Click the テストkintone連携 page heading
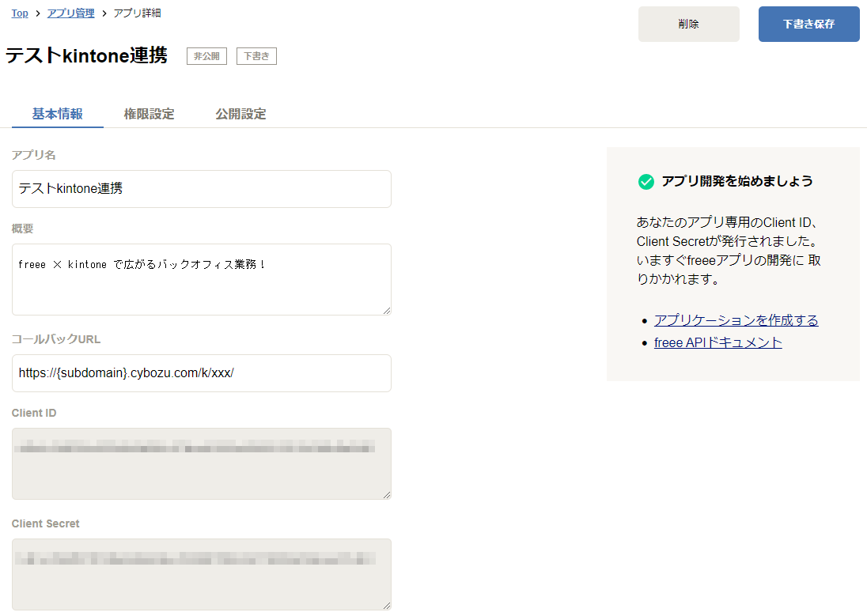This screenshot has height=616, width=867. [x=87, y=55]
